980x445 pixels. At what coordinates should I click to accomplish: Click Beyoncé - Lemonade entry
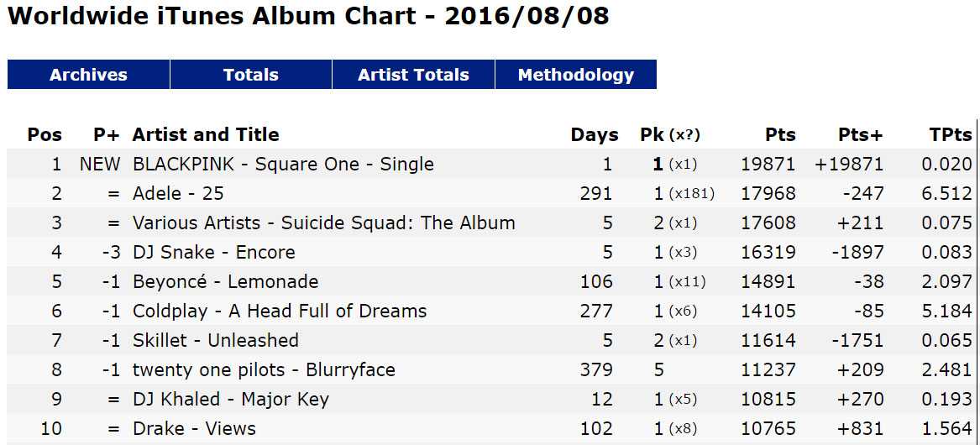[226, 282]
